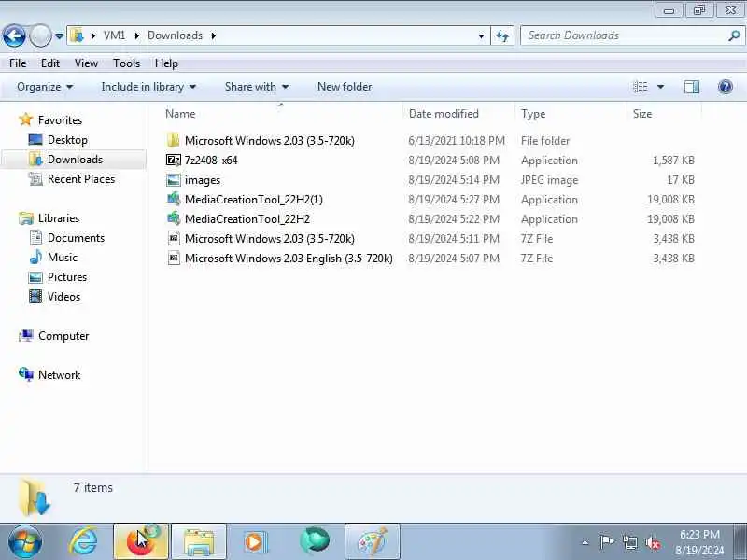Click the Microsoft Windows 2.03 English file name
747x560 pixels.
pyautogui.click(x=289, y=259)
